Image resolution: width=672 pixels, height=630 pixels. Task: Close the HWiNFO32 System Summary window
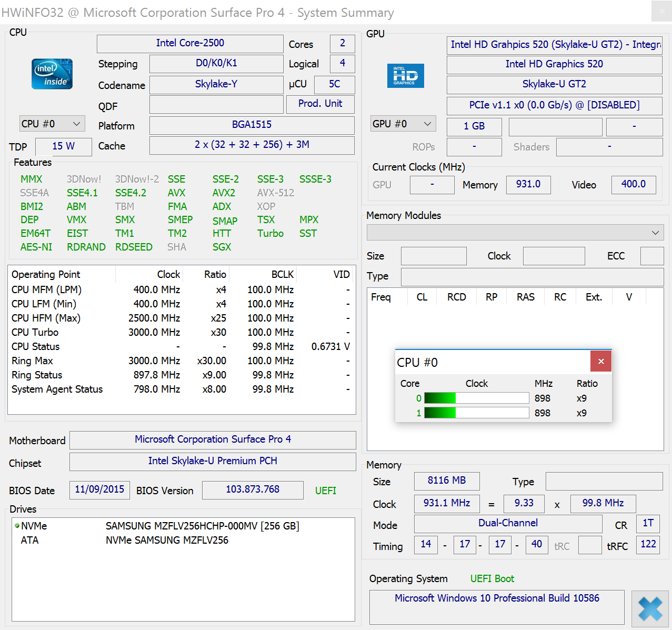pyautogui.click(x=661, y=12)
